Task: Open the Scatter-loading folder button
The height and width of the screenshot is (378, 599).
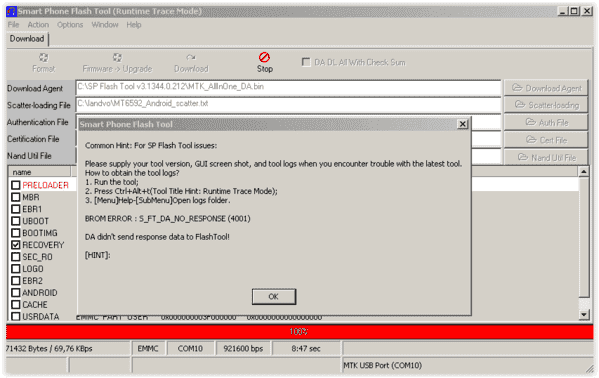Action: 546,105
